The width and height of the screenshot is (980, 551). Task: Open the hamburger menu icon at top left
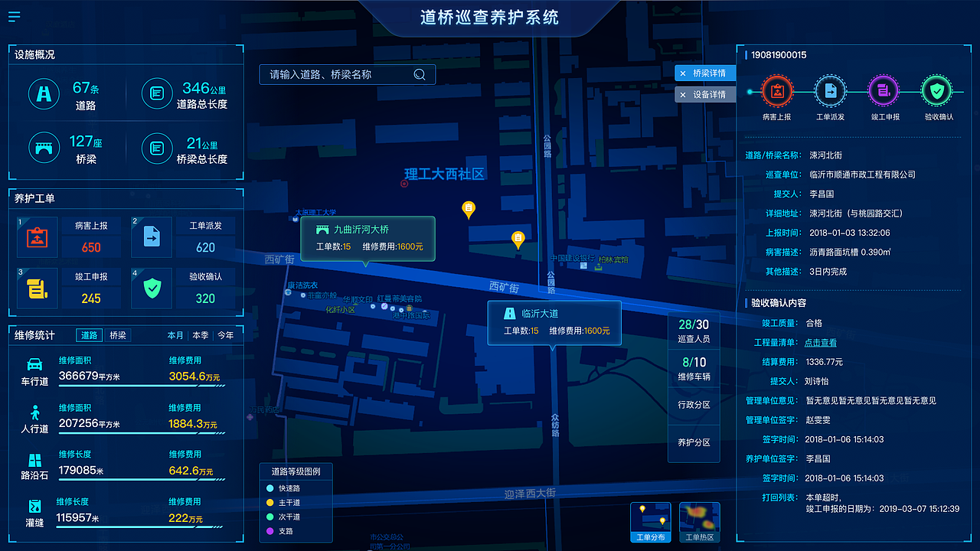point(14,17)
